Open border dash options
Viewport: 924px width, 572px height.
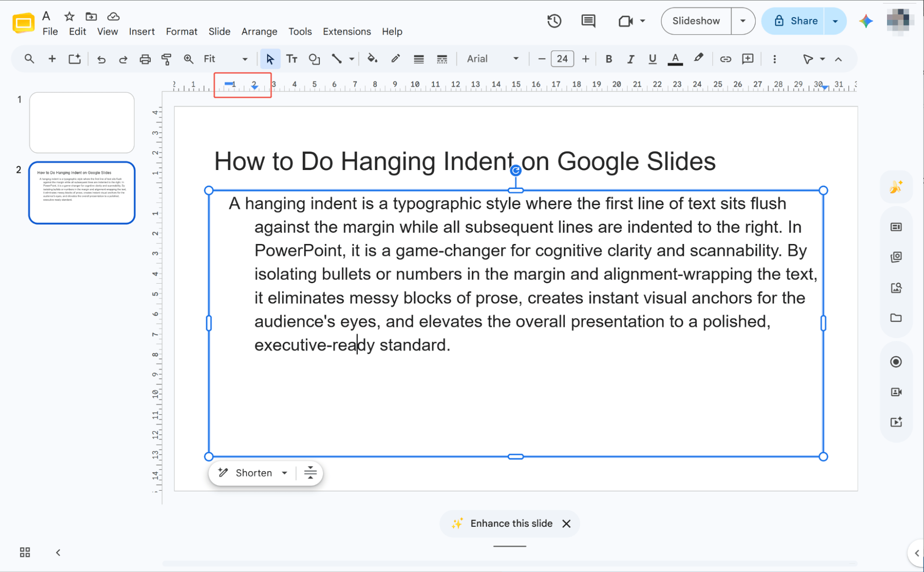[442, 59]
